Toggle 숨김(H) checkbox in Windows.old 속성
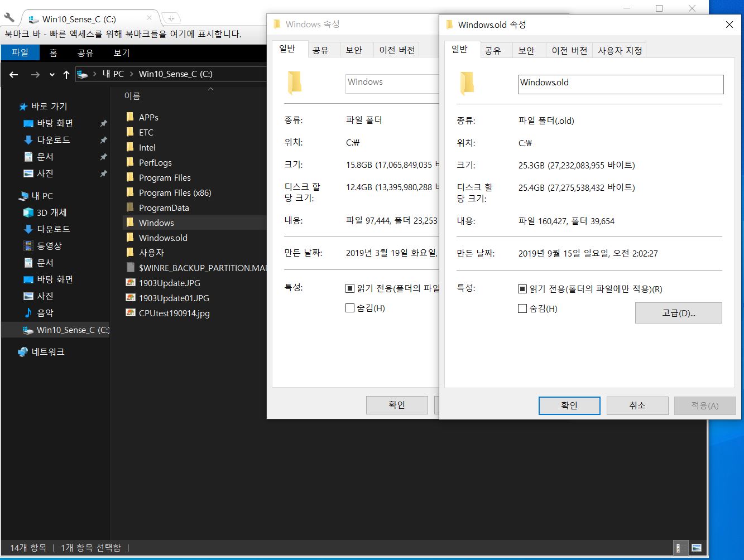This screenshot has height=560, width=744. click(522, 308)
